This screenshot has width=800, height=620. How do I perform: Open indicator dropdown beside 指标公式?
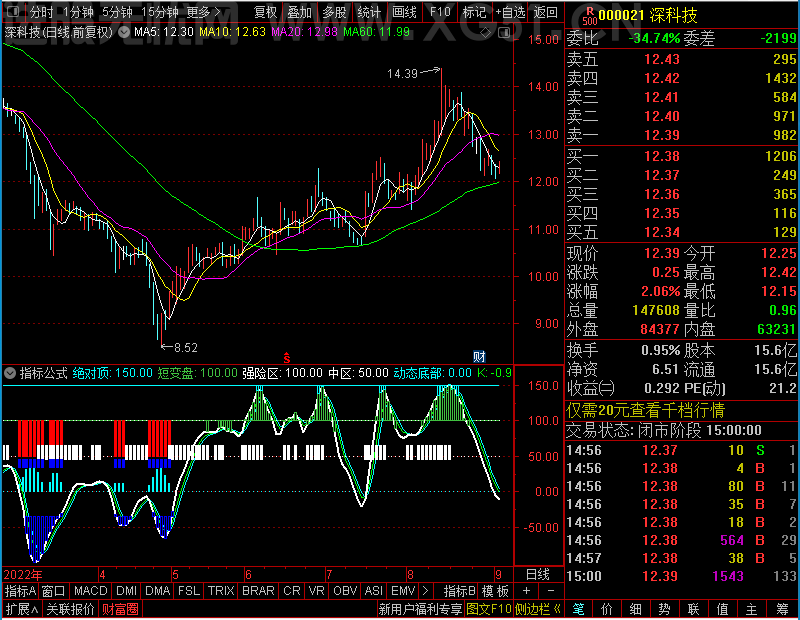tap(10, 373)
